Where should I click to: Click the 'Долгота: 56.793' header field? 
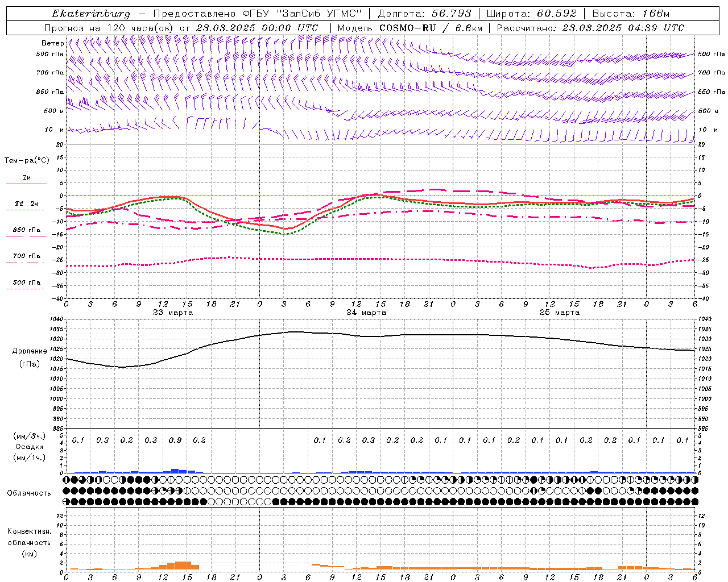(424, 14)
